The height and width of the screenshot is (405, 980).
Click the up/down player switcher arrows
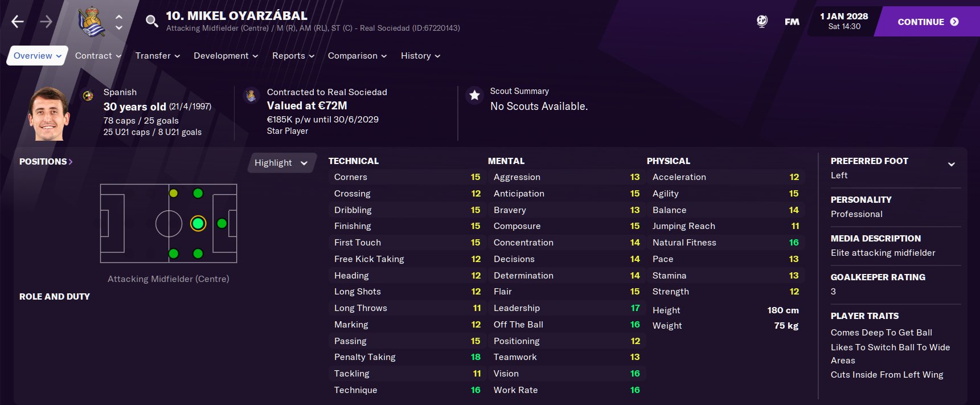tap(119, 22)
